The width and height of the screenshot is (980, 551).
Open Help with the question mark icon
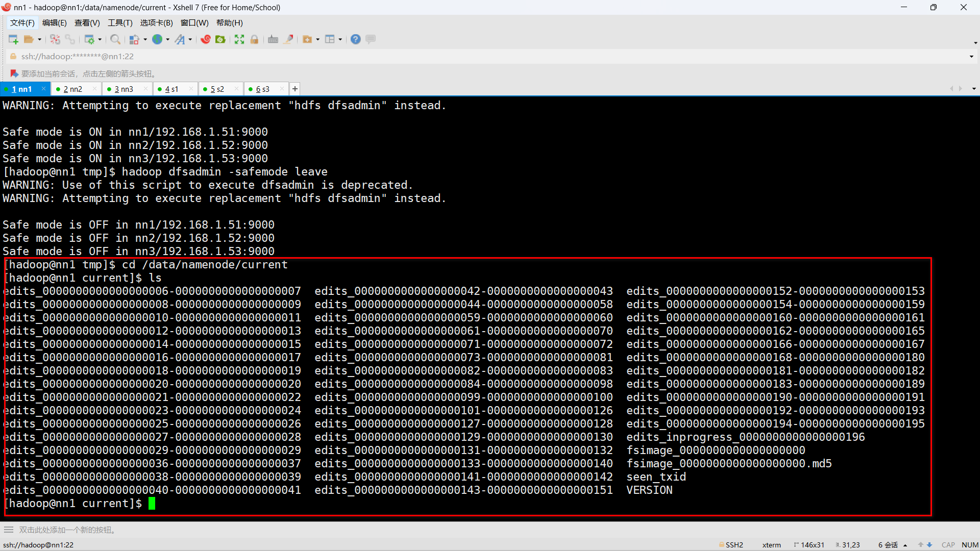[x=356, y=39]
